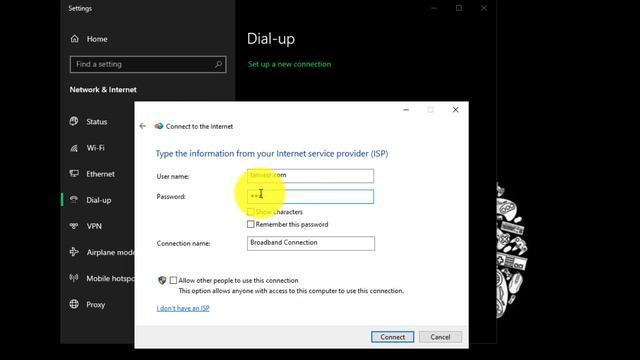Image resolution: width=640 pixels, height=360 pixels.
Task: Minimize the Settings window
Action: point(434,8)
